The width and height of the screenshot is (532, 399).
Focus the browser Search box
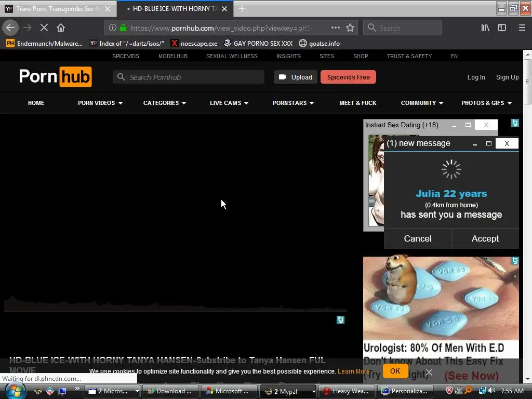403,28
